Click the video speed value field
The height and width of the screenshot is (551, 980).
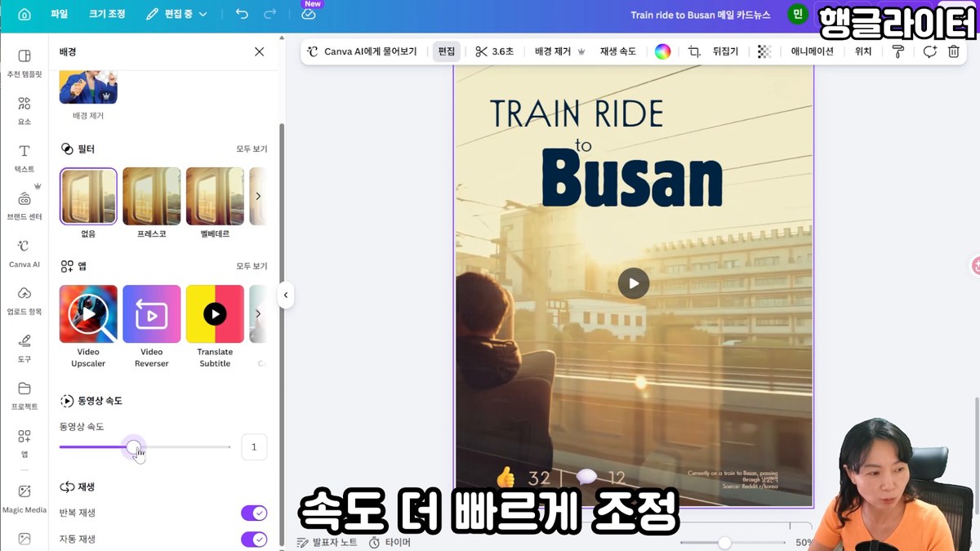[x=254, y=447]
